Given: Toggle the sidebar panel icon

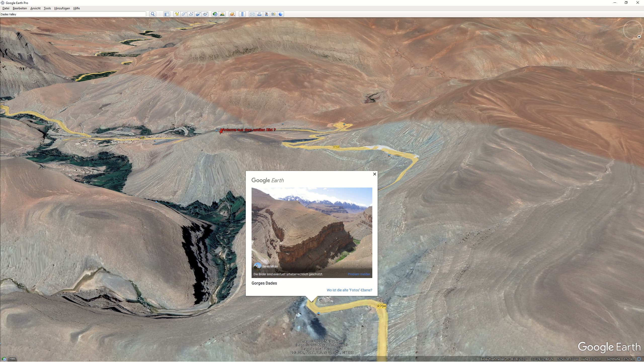Looking at the screenshot, I should click(x=167, y=14).
